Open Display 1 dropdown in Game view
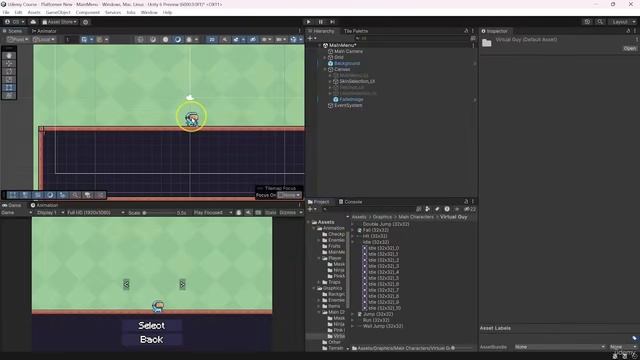 click(50, 213)
